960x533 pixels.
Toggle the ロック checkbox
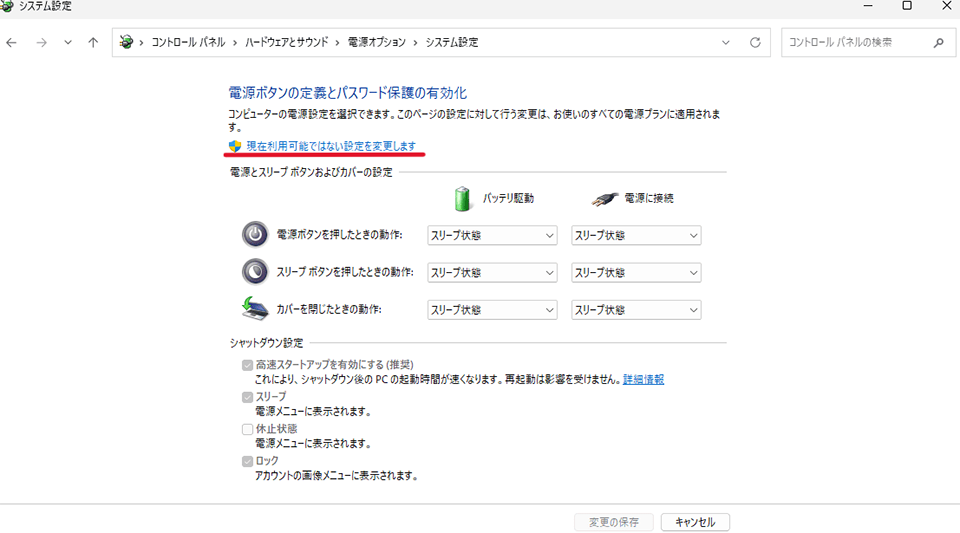click(247, 461)
